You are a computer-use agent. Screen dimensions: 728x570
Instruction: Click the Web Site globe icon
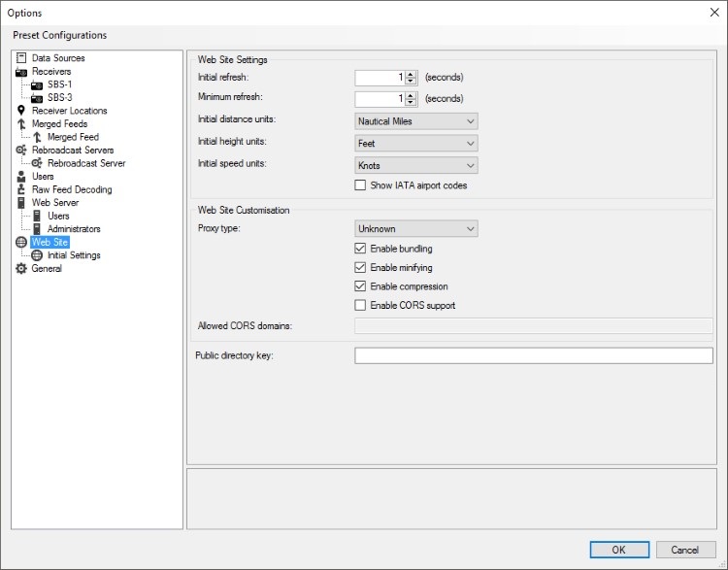click(x=21, y=242)
